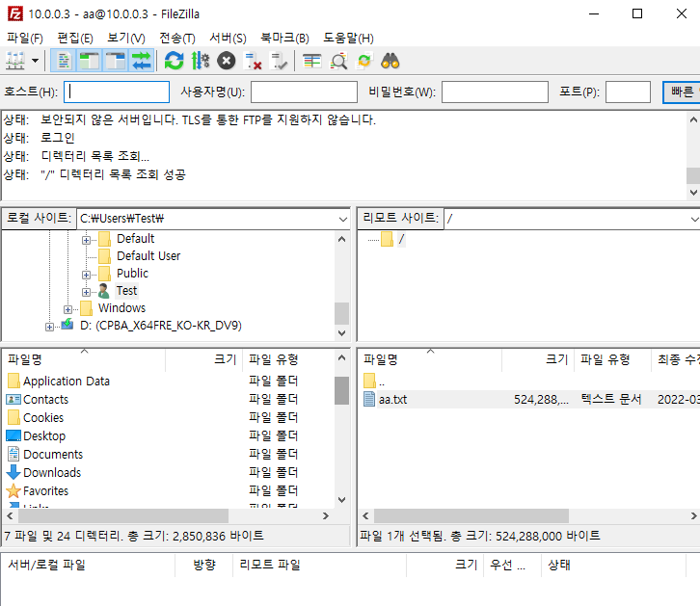Expand the Public folder in local tree
Screen dimensions: 700x606
point(86,275)
